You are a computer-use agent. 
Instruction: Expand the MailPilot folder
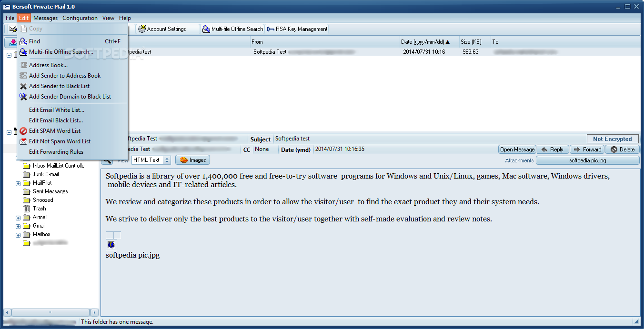tap(18, 183)
